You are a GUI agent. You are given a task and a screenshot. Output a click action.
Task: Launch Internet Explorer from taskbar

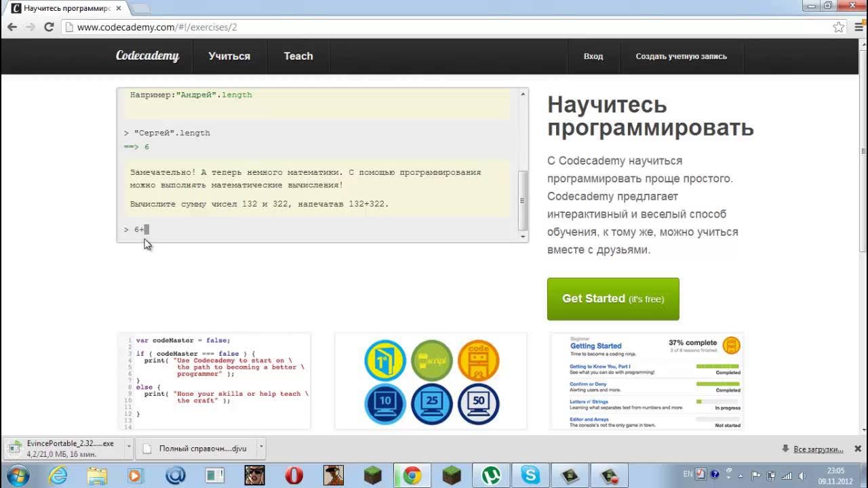[x=58, y=476]
